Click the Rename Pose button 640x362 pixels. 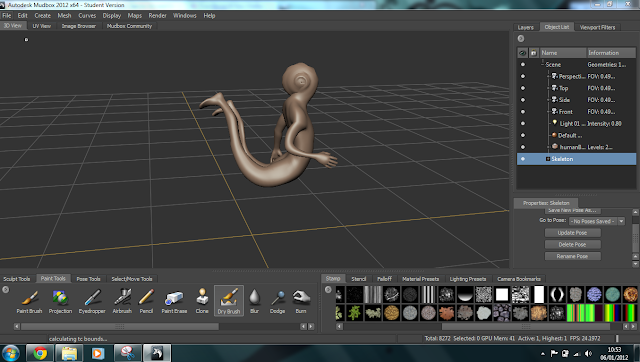click(x=573, y=256)
